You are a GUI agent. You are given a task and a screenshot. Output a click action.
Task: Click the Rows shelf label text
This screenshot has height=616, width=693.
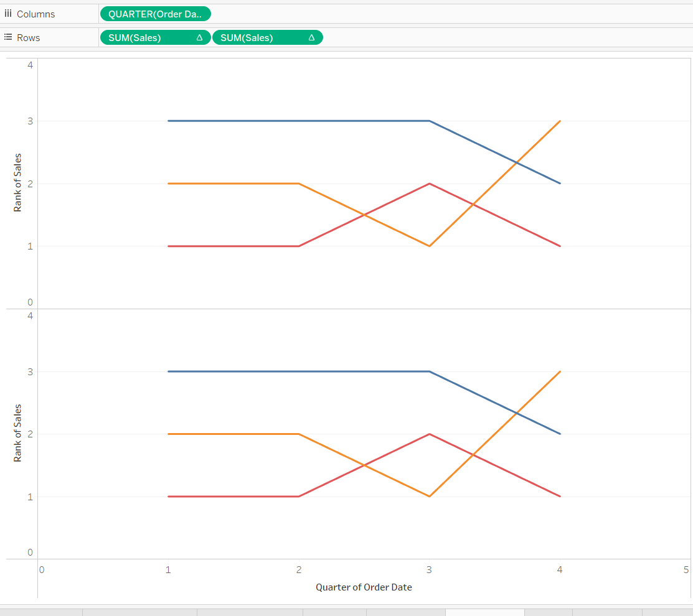click(x=28, y=38)
